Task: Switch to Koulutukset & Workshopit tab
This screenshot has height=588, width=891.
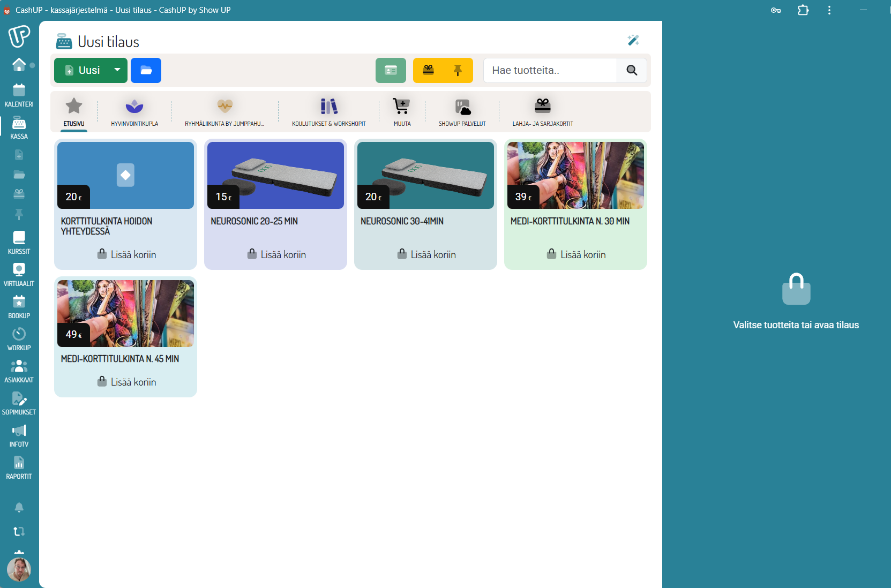Action: coord(328,112)
